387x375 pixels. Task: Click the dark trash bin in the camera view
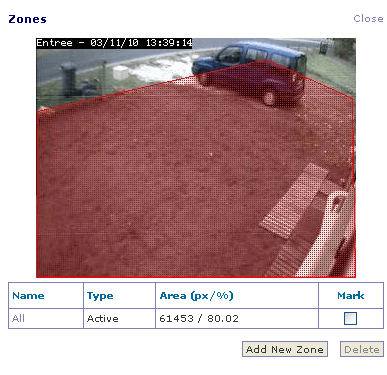pyautogui.click(x=68, y=79)
